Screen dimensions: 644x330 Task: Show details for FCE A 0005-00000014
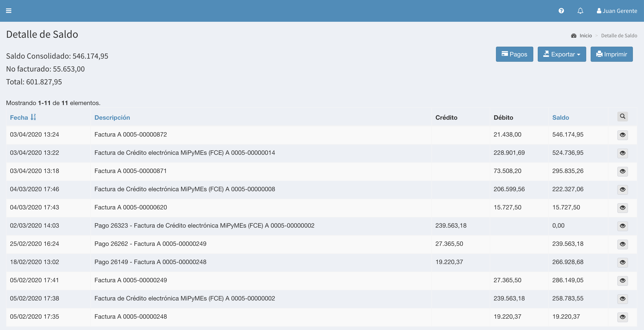click(622, 153)
